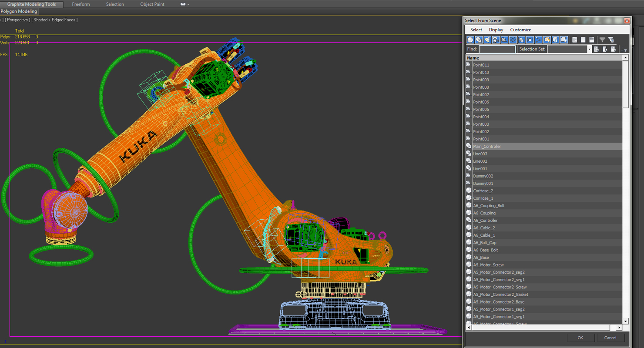Toggle Display XRefs filter icon
This screenshot has width=644, height=348.
(530, 40)
